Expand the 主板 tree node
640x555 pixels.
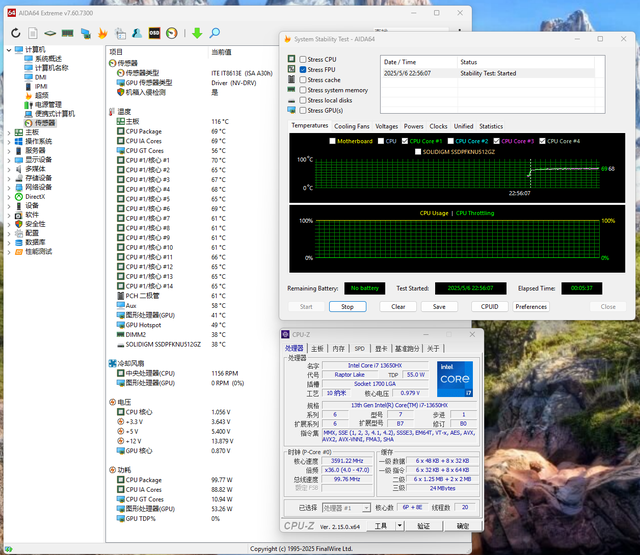click(9, 133)
